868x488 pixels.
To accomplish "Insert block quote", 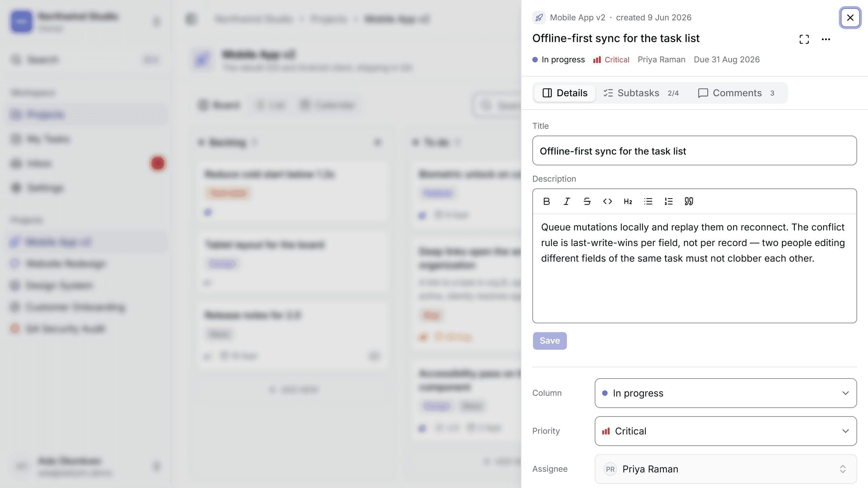I will pos(689,201).
